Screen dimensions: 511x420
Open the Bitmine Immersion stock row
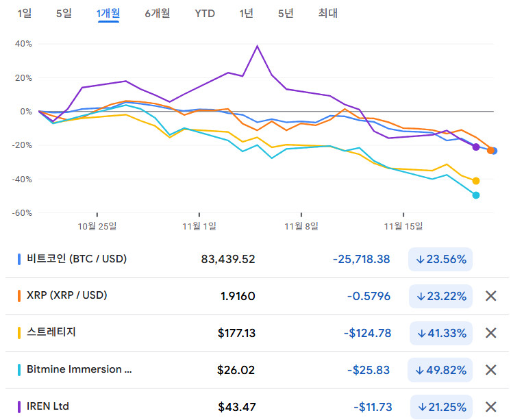(x=79, y=369)
